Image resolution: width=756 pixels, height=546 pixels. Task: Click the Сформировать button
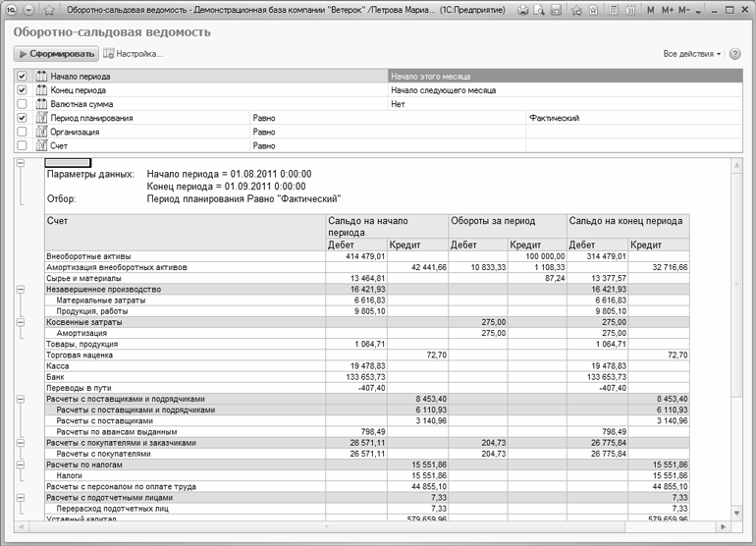(56, 54)
